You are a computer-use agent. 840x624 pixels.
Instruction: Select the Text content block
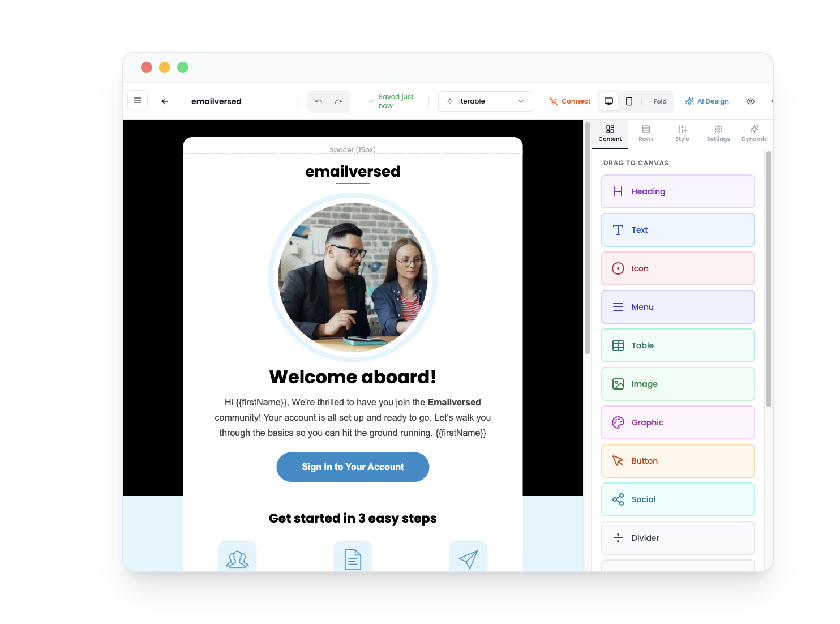(x=678, y=230)
